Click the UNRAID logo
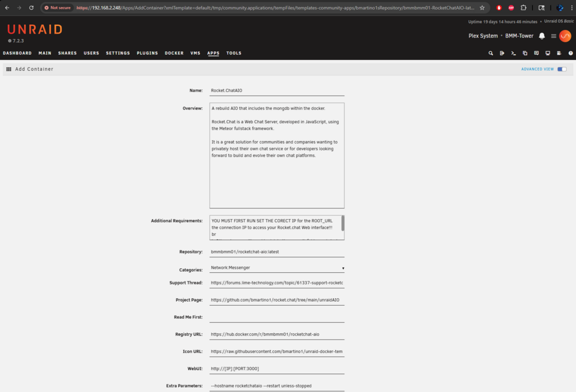Image resolution: width=576 pixels, height=392 pixels. tap(35, 29)
